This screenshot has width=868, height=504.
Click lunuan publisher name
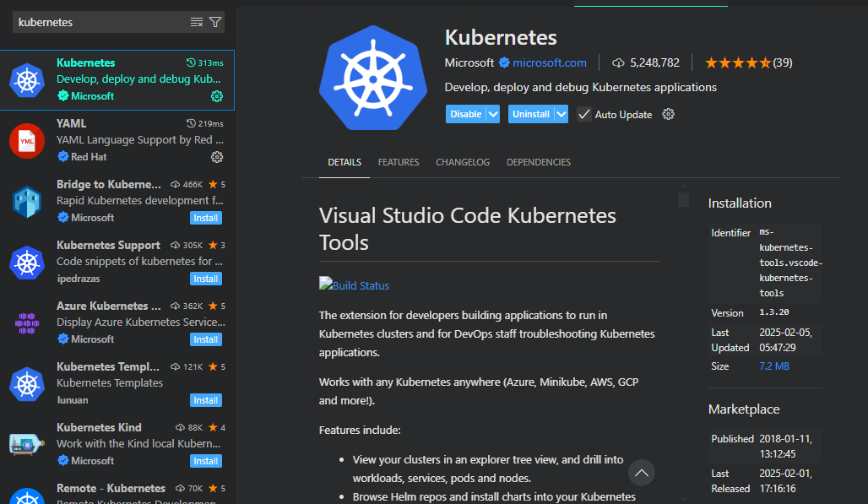point(73,400)
